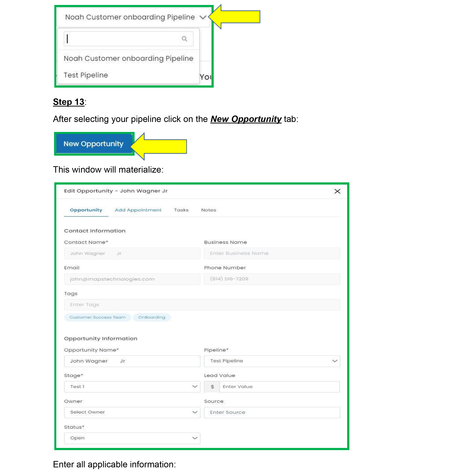
Task: Choose Noah Customer onboarding Pipeline list option
Action: point(128,59)
